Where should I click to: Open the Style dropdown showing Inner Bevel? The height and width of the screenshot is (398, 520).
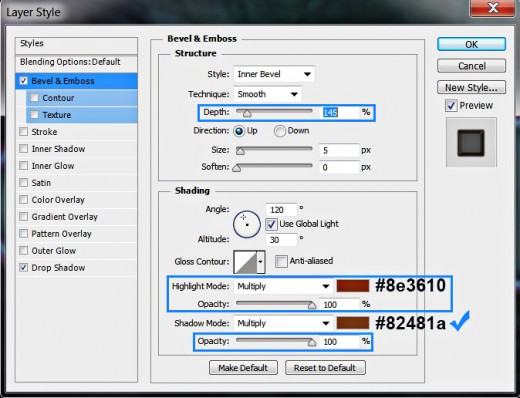[274, 74]
